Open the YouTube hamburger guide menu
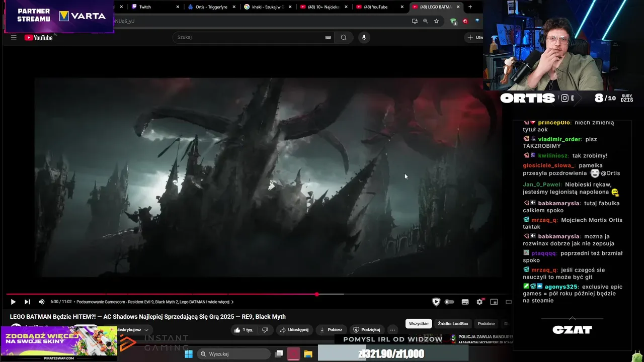This screenshot has height=362, width=644. point(14,37)
